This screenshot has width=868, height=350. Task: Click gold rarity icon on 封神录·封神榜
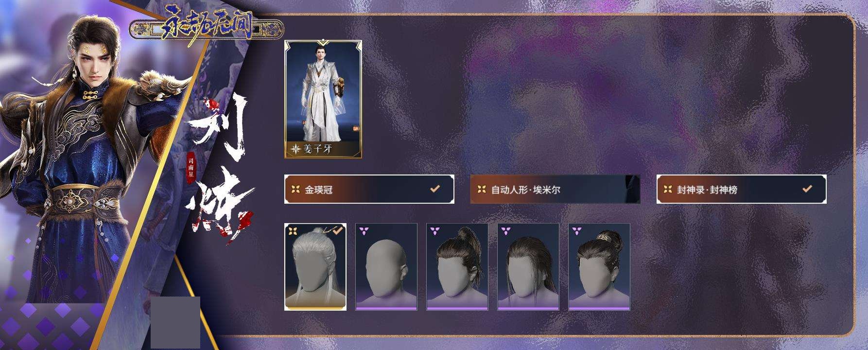coord(668,189)
